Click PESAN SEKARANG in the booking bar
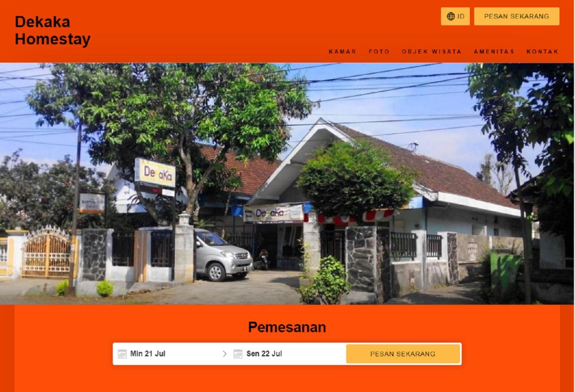Viewport: 575px width, 392px height. pos(403,354)
